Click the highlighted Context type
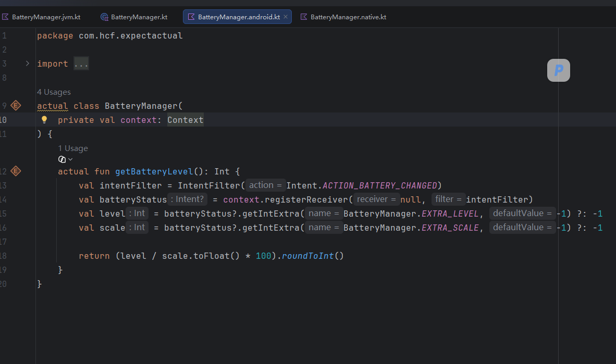The height and width of the screenshot is (364, 616). coord(186,120)
